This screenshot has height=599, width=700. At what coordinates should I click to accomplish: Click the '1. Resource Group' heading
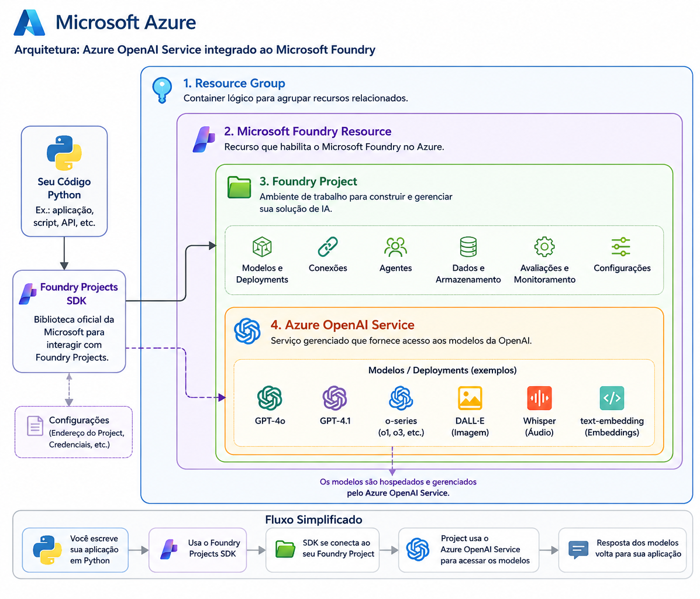[234, 83]
